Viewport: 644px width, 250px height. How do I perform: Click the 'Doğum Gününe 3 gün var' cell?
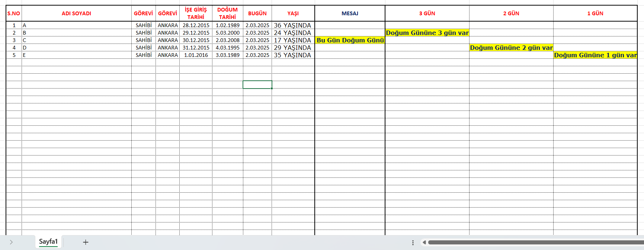click(x=427, y=33)
